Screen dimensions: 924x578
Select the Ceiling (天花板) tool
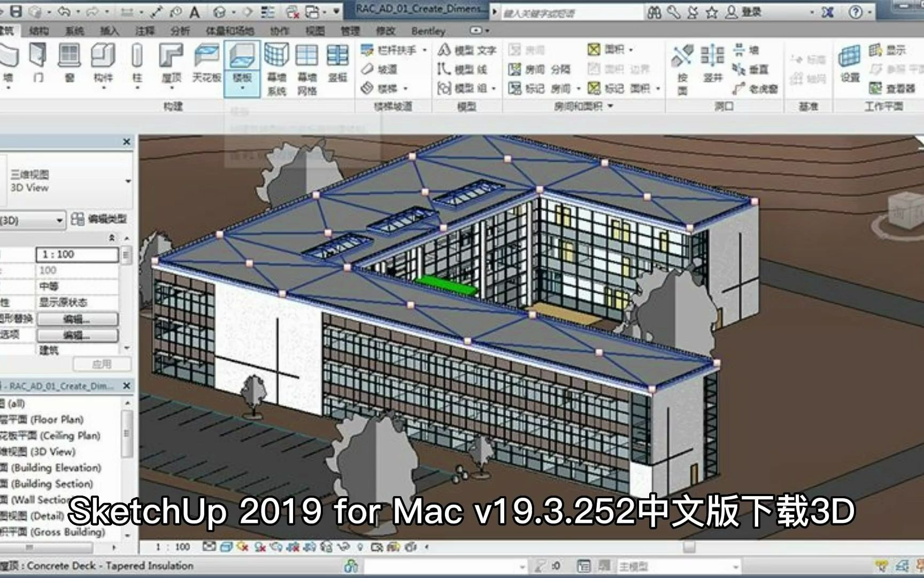[206, 64]
